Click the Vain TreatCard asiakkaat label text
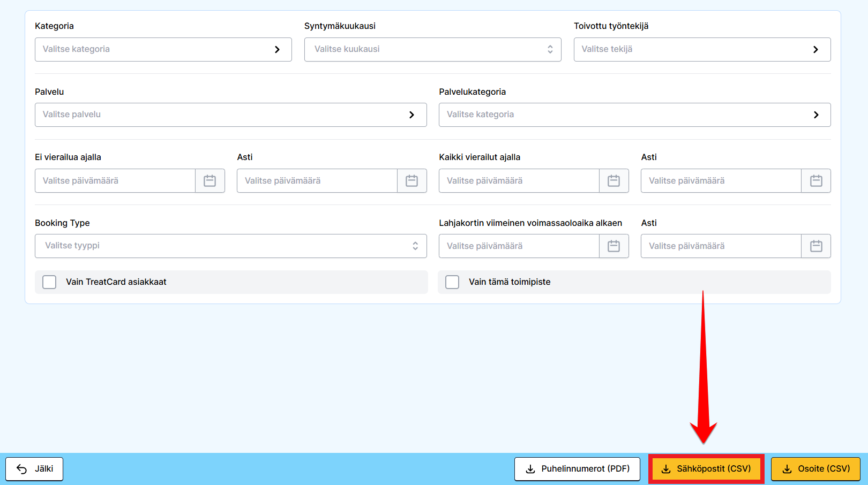This screenshot has height=485, width=868. point(116,282)
